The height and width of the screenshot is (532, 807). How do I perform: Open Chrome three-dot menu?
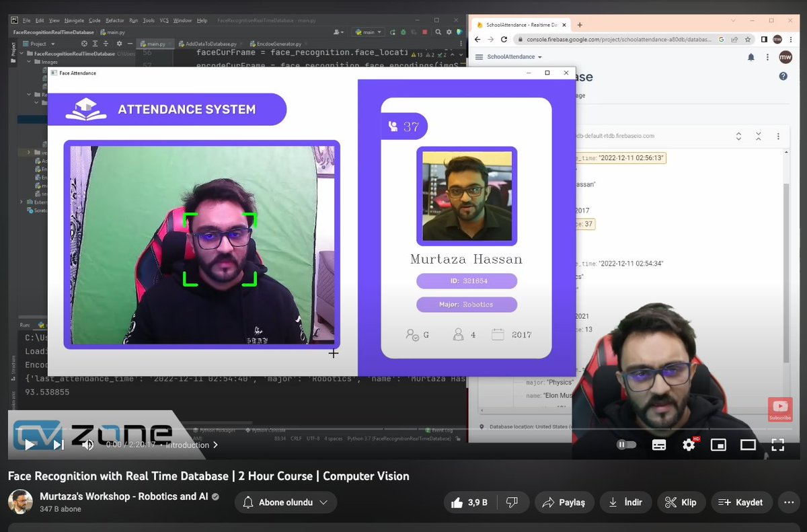click(x=791, y=40)
